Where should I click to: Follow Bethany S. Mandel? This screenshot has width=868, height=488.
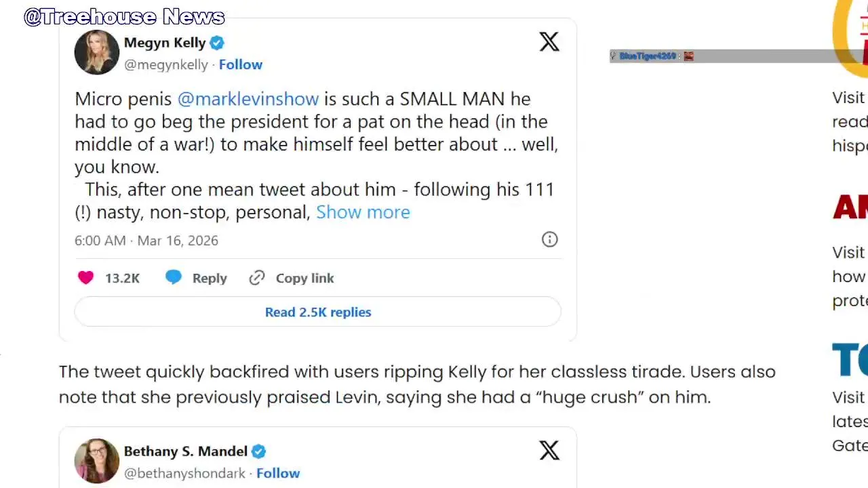pos(278,473)
